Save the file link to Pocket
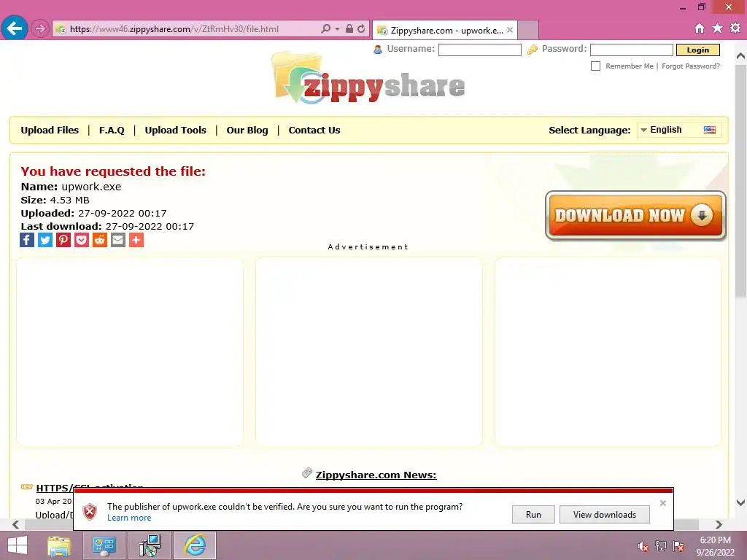The height and width of the screenshot is (560, 747). [x=82, y=240]
